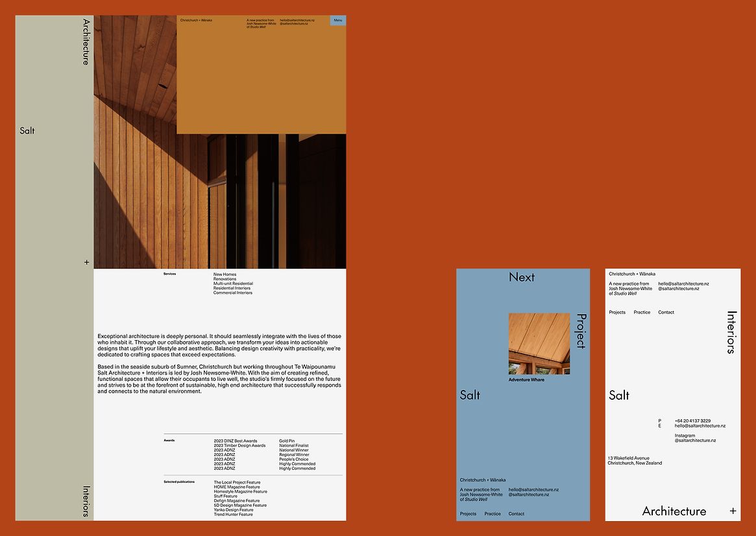Image resolution: width=756 pixels, height=536 pixels.
Task: Open Contact in the white mobile card navigation
Action: click(x=666, y=312)
